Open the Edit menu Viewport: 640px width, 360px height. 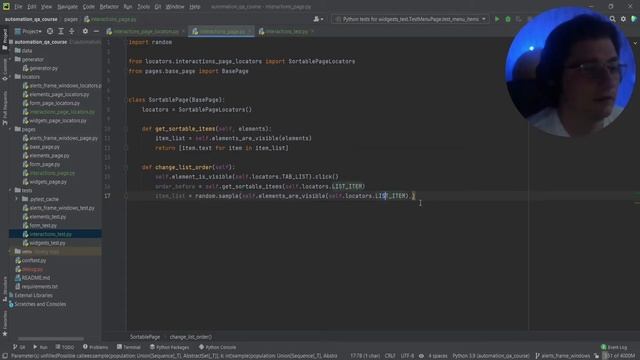[x=31, y=7]
